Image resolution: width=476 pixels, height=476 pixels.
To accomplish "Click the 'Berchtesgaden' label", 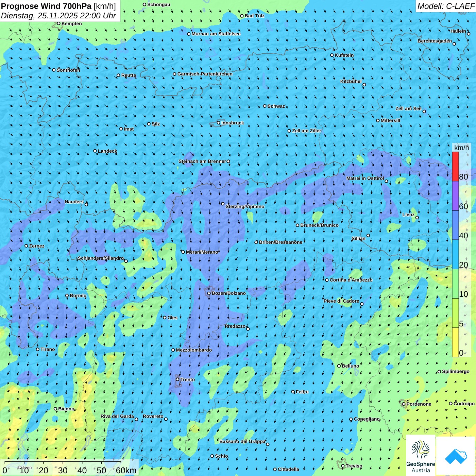I will point(435,41).
